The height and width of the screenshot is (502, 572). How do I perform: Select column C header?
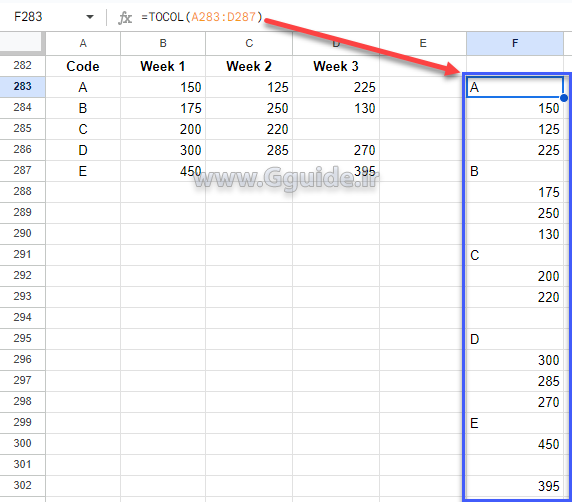point(249,43)
